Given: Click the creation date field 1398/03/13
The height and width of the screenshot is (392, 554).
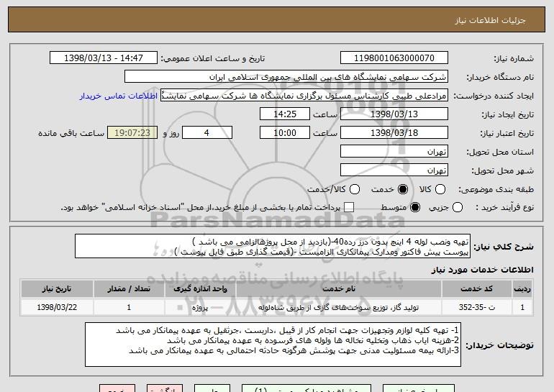Looking at the screenshot, I should pos(394,114).
